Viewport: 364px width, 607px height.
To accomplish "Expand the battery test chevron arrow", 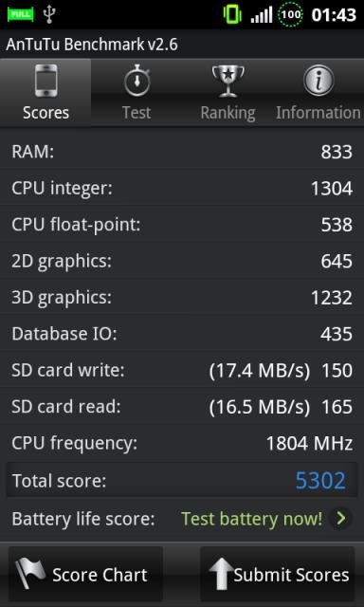I will (x=341, y=519).
